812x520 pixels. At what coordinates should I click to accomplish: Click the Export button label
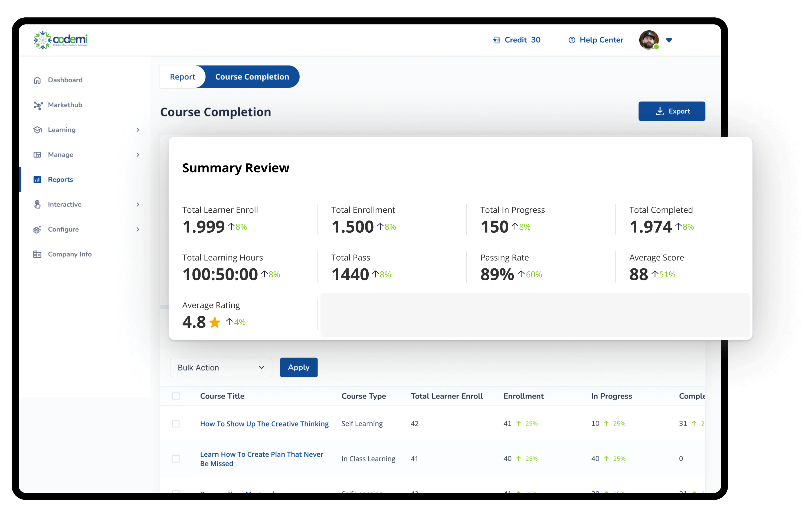(679, 111)
